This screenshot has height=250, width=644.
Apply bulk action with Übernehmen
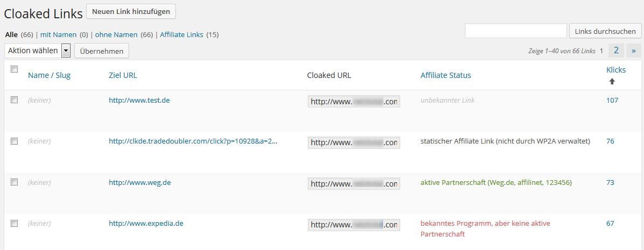(x=102, y=51)
